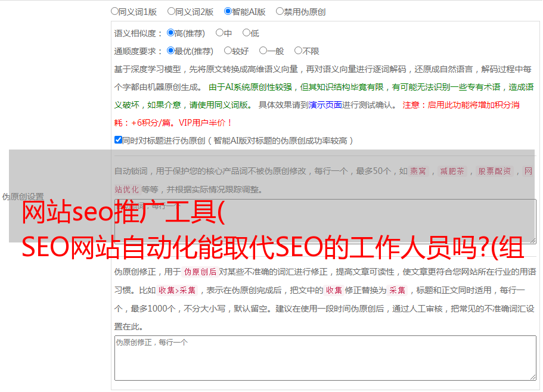Choose the 智能AI版 radio option
This screenshot has width=543, height=392.
(x=228, y=11)
